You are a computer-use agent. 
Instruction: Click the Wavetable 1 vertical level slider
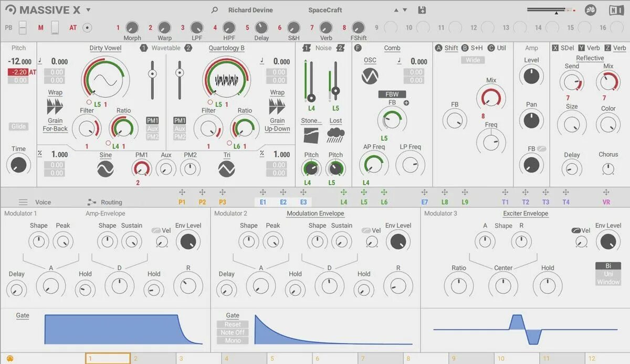(x=152, y=79)
